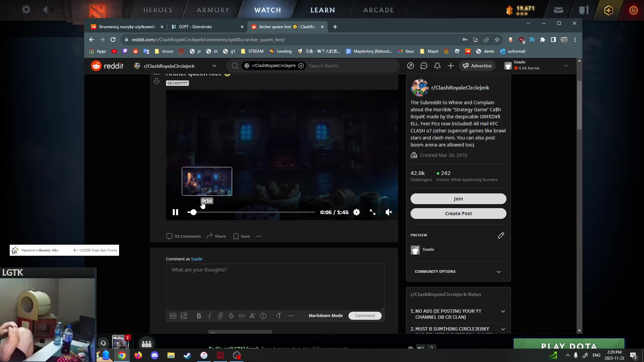Viewport: 644px width, 362px height.
Task: Edit user flair preview with pencil icon
Action: (x=501, y=235)
